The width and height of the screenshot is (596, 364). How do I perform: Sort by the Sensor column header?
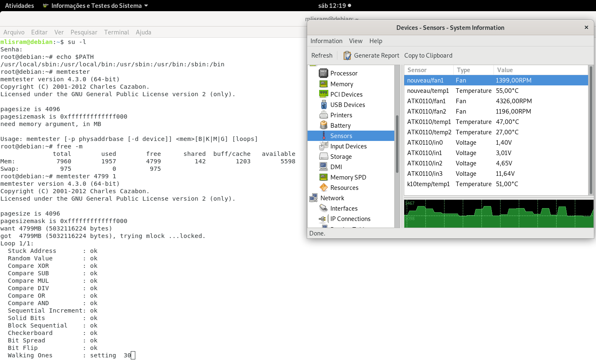coord(428,70)
